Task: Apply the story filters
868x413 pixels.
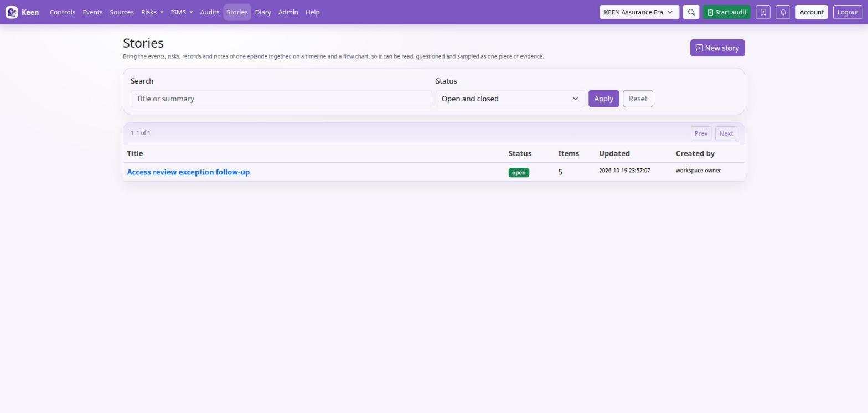Action: click(603, 99)
